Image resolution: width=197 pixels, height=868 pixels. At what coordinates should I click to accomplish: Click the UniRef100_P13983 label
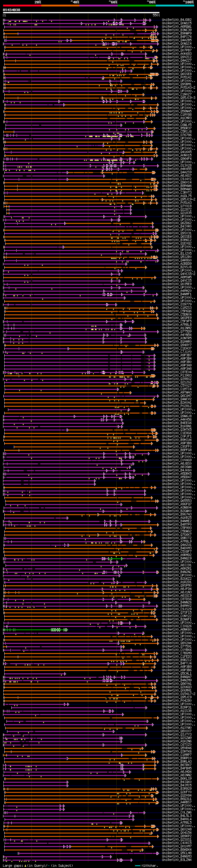click(x=177, y=375)
